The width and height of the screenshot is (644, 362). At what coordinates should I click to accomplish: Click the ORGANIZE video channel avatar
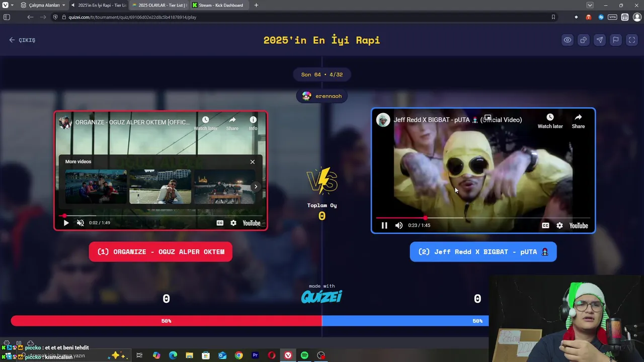point(64,122)
